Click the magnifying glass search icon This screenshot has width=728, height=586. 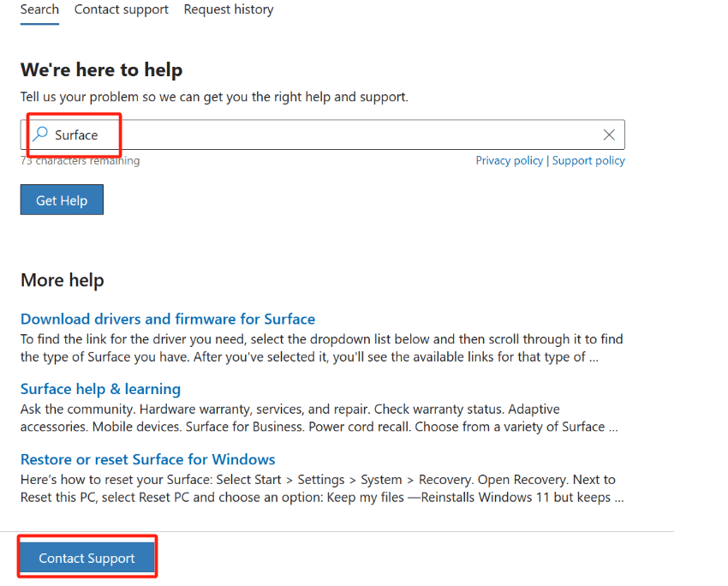(x=40, y=135)
